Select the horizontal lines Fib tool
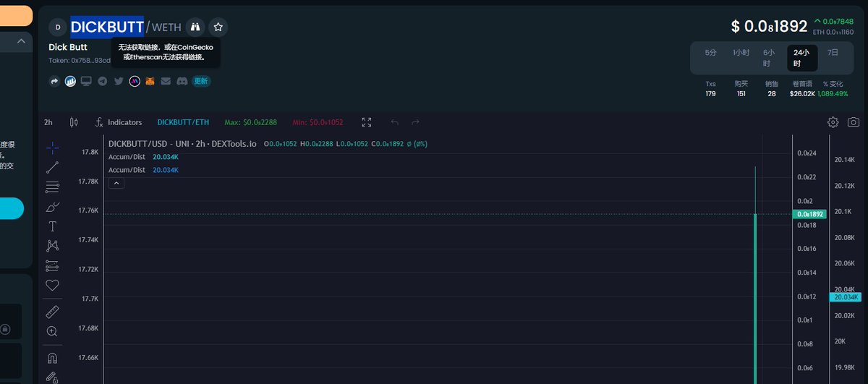868x384 pixels. (x=52, y=187)
